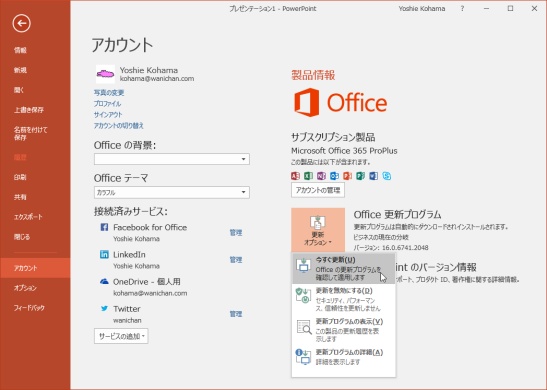Click the OneDrive cloud icon
Image resolution: width=547 pixels, height=390 pixels.
coord(104,281)
